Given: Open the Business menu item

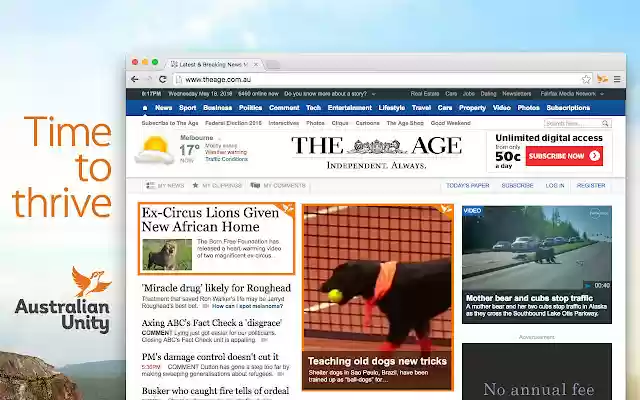Looking at the screenshot, I should coord(218,108).
